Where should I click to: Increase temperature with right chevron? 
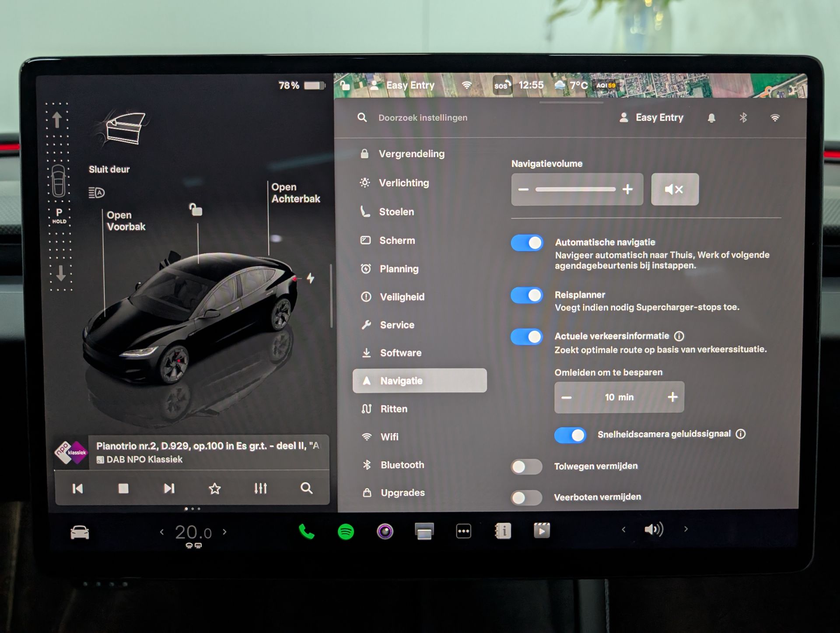(x=225, y=532)
